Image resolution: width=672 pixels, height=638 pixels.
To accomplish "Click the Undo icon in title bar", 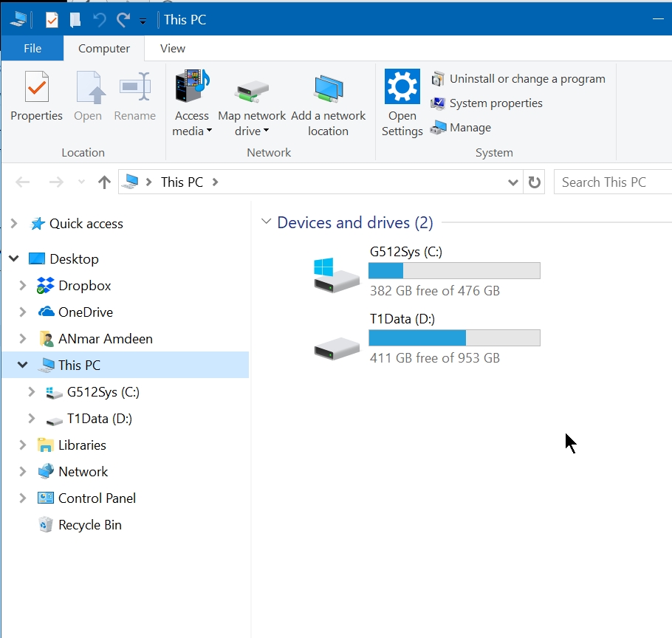I will pos(100,20).
